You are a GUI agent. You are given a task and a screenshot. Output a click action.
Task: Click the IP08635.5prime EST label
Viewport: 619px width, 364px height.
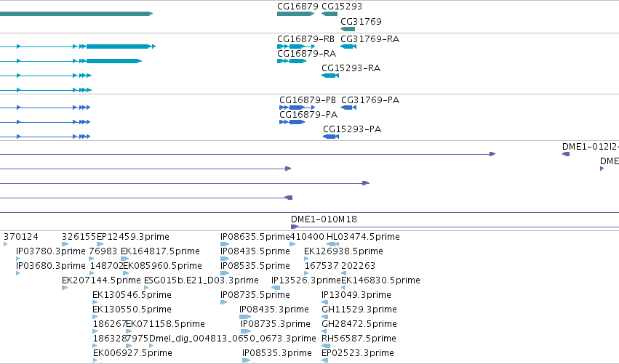[255, 237]
